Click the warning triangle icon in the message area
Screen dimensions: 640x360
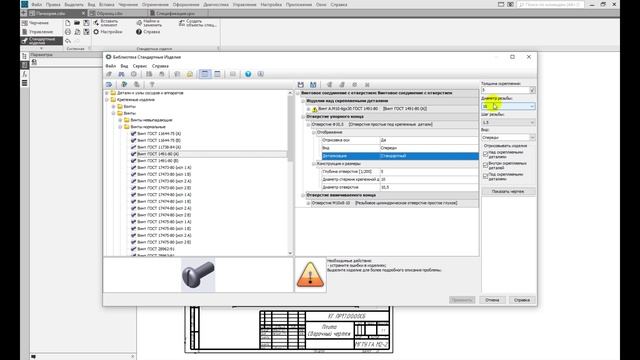(x=310, y=274)
